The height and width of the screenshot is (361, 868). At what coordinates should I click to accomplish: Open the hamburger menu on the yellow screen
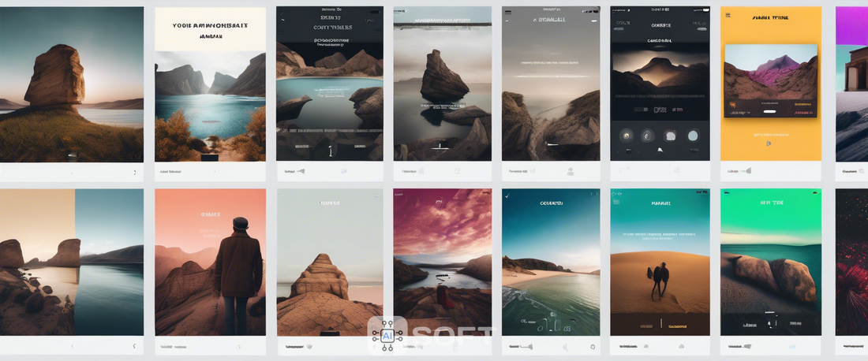point(728,15)
